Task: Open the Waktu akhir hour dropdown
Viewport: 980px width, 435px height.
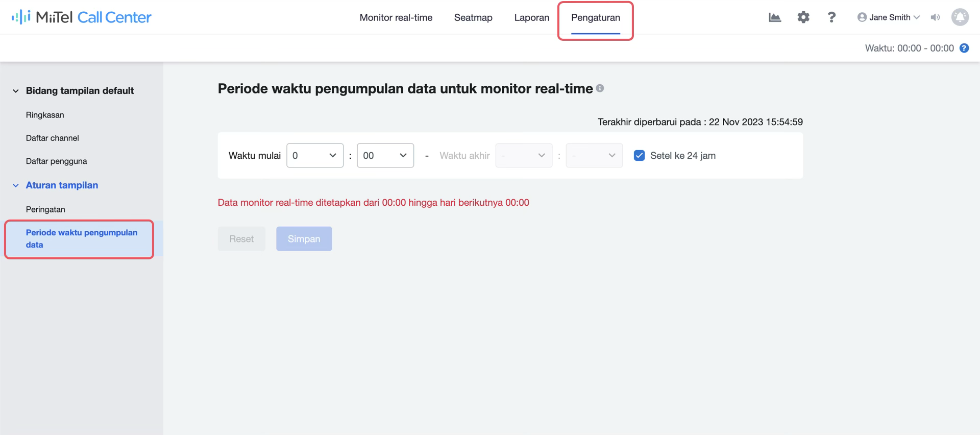Action: [524, 156]
